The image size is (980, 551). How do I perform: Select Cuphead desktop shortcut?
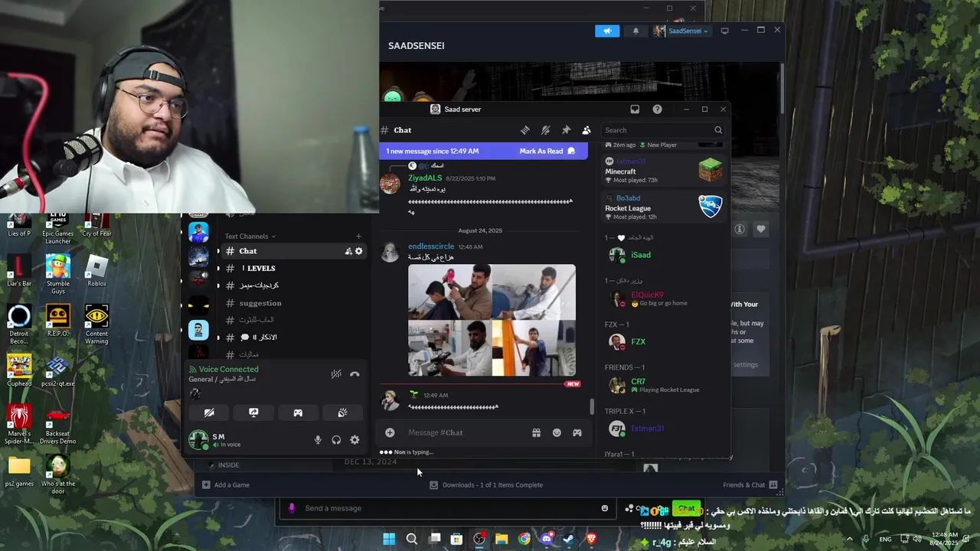pyautogui.click(x=19, y=370)
